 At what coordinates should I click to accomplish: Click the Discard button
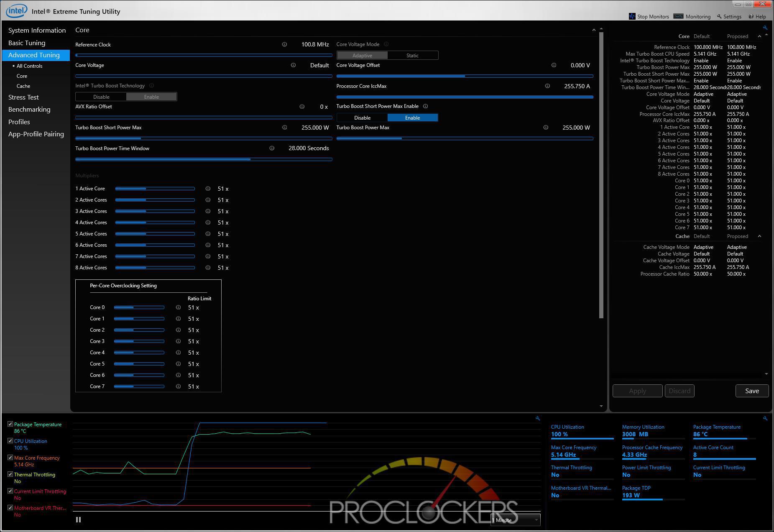679,391
